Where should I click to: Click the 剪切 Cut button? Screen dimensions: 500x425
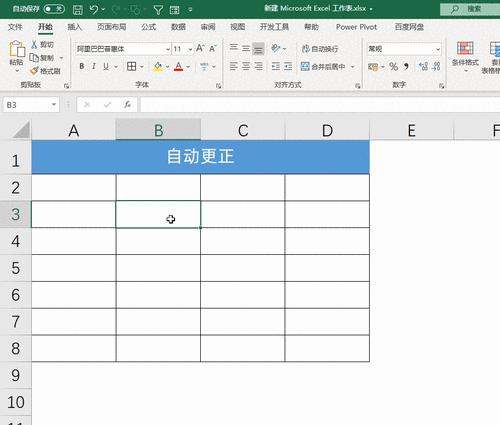click(42, 44)
